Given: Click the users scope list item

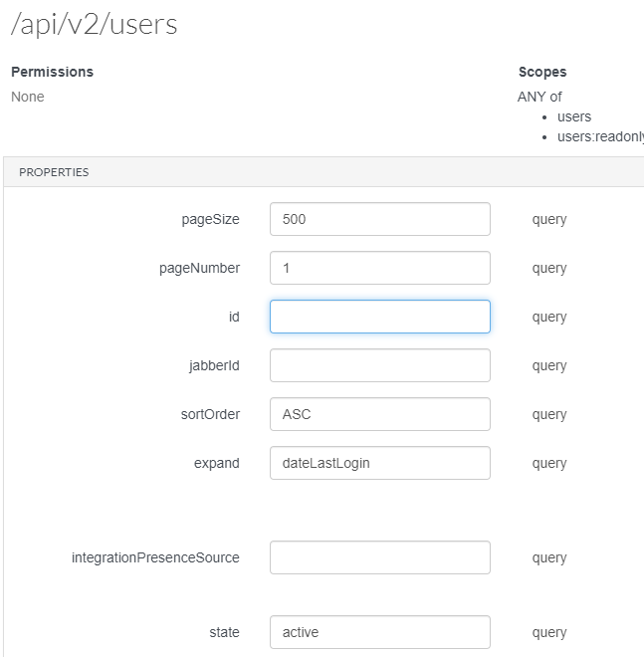Looking at the screenshot, I should (574, 116).
